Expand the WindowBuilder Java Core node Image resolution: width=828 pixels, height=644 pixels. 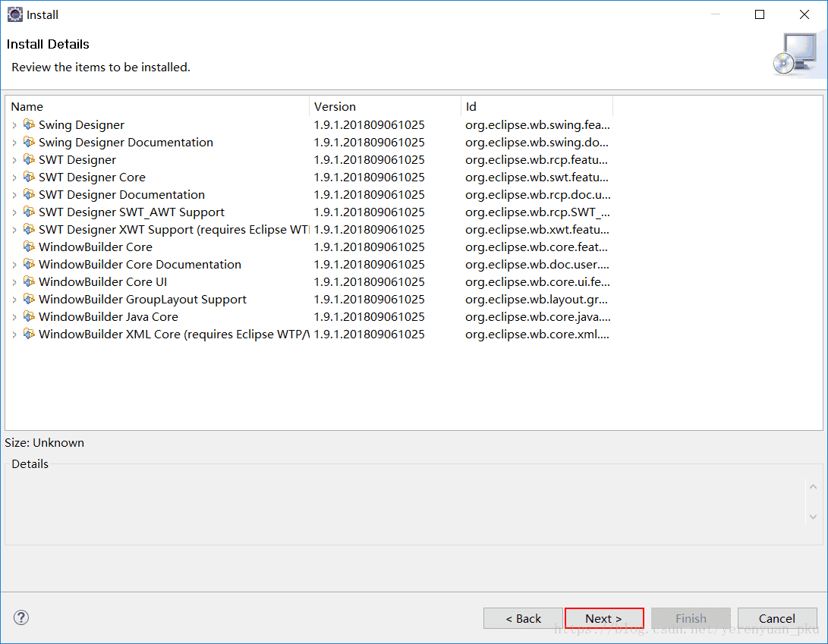pos(14,317)
